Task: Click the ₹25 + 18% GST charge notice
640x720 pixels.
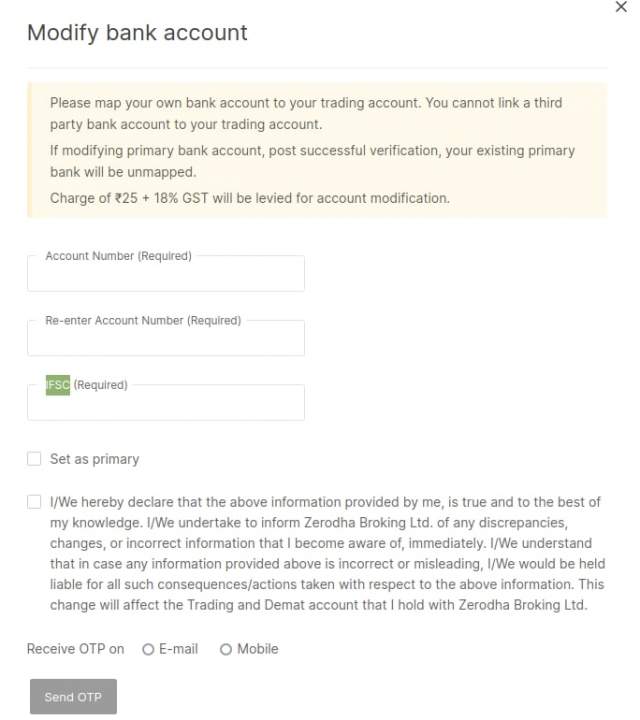Action: [x=250, y=198]
